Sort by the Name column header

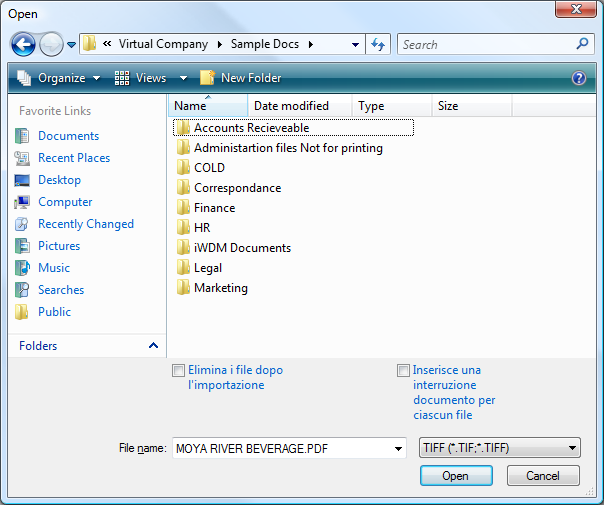(x=208, y=106)
